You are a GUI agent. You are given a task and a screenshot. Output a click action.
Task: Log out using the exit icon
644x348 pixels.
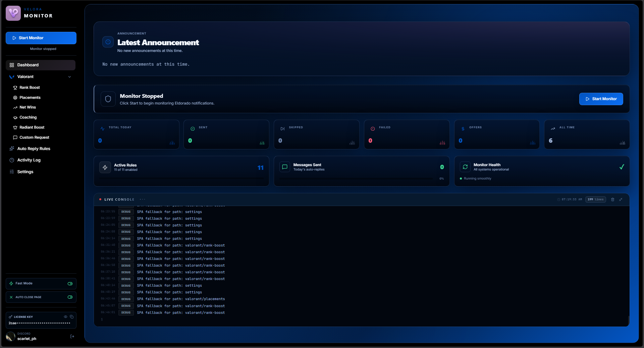[x=72, y=336]
